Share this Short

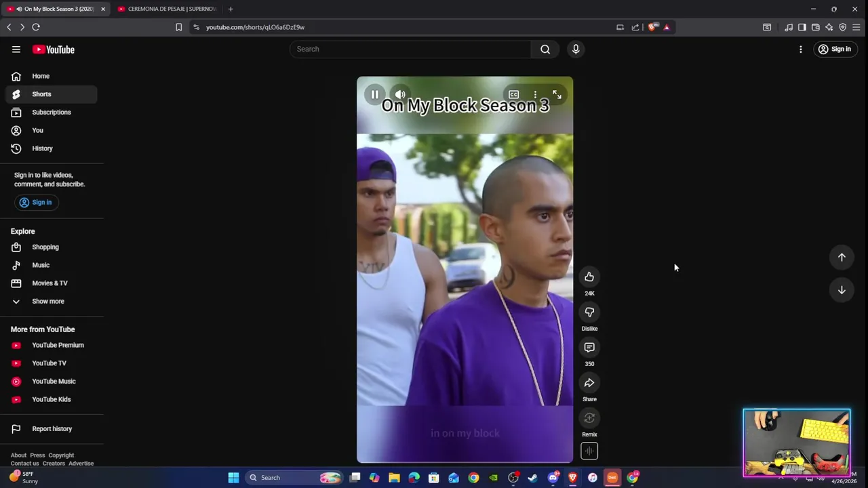[589, 383]
